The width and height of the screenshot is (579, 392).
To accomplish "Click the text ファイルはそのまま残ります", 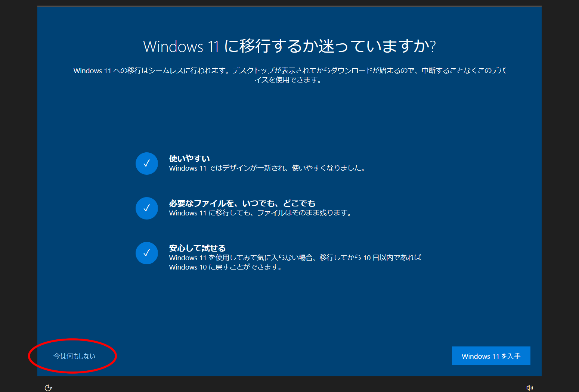I will click(x=260, y=213).
